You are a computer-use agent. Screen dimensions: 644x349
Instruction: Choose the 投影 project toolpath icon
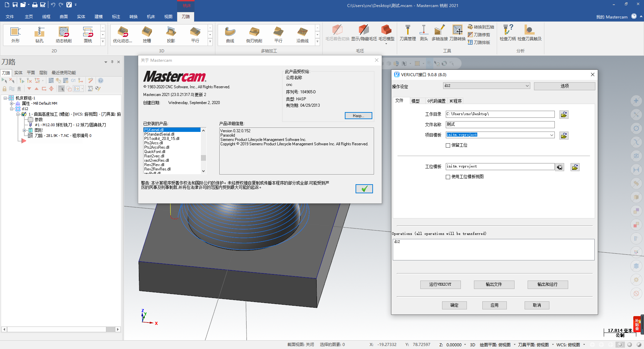click(171, 35)
